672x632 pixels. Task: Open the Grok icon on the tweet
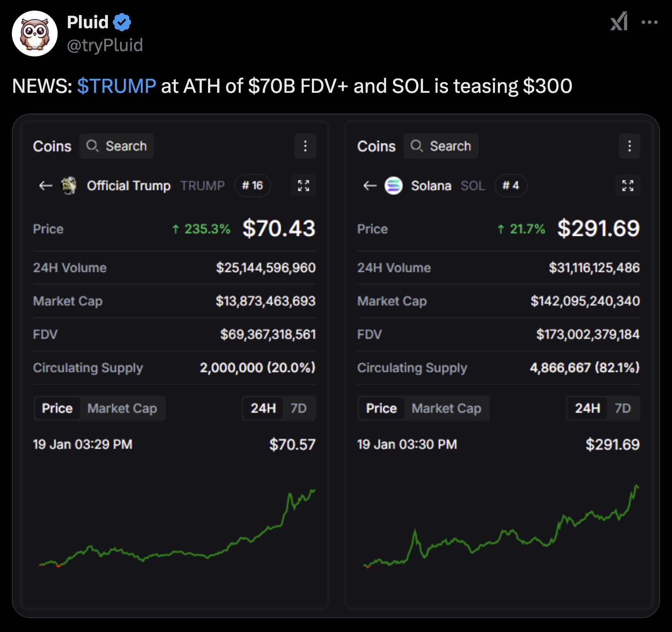tap(619, 21)
